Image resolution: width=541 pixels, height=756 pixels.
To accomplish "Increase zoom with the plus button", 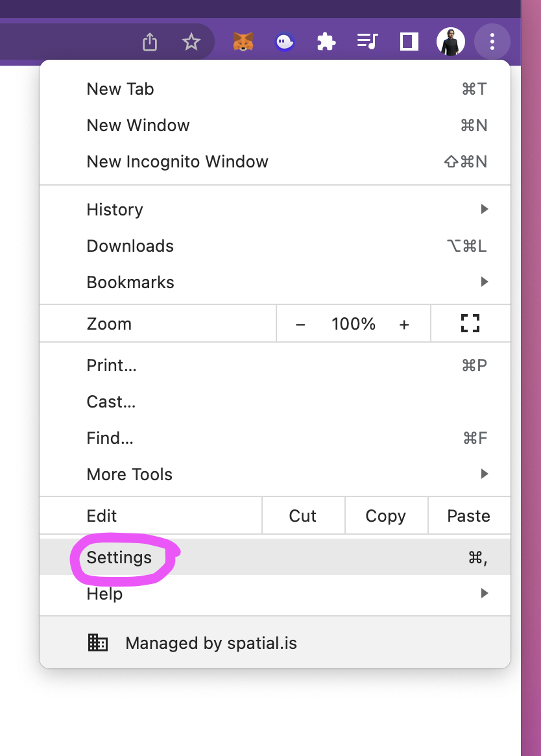I will pos(404,324).
